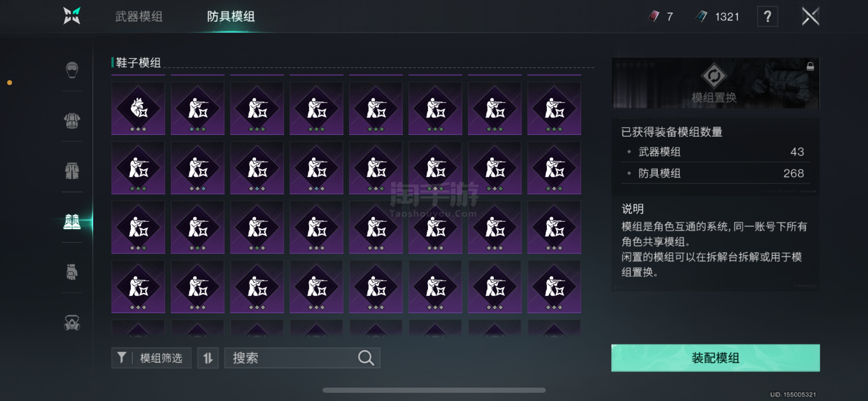Click the sort order arrows button
The height and width of the screenshot is (401, 868).
point(208,358)
